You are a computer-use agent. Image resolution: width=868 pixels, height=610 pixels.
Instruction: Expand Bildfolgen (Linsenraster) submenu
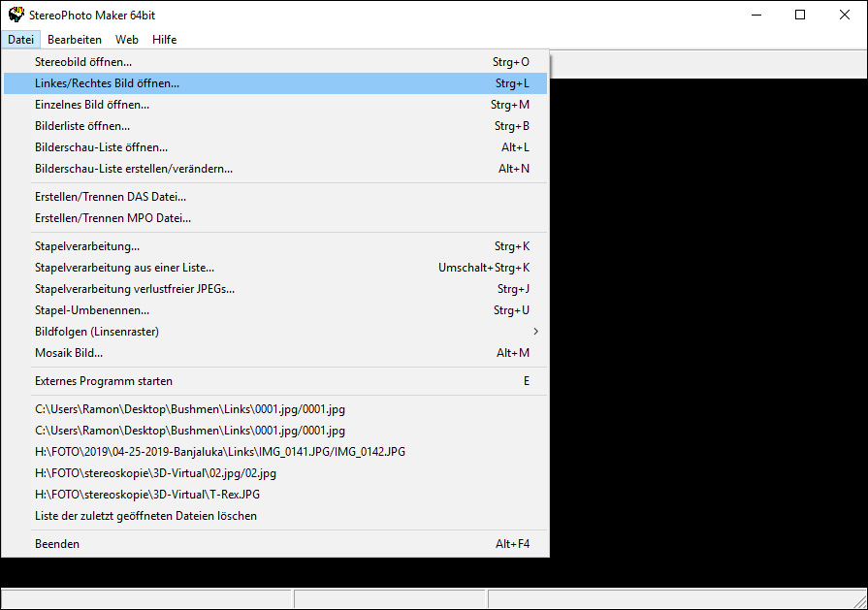(x=275, y=332)
